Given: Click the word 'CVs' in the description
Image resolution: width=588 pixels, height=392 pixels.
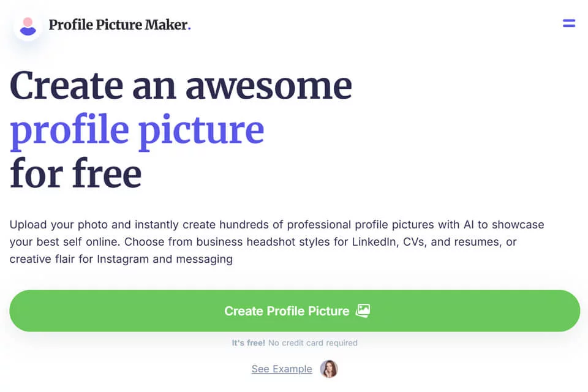Looking at the screenshot, I should [x=415, y=242].
